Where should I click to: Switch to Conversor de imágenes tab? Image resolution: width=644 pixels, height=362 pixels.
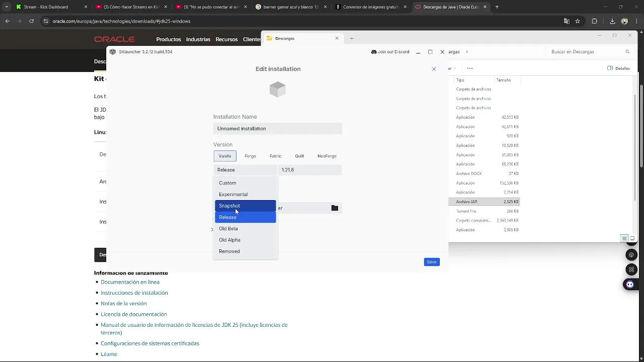pyautogui.click(x=370, y=7)
